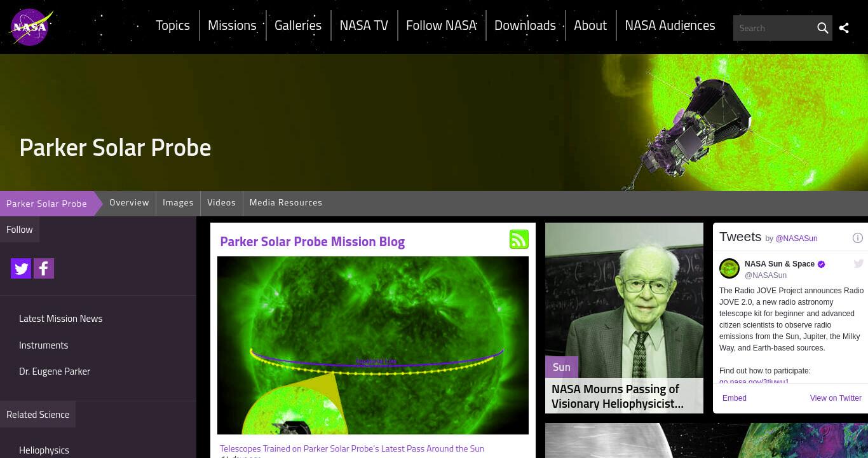Image resolution: width=868 pixels, height=458 pixels.
Task: Open the share icon in header
Action: pyautogui.click(x=844, y=28)
